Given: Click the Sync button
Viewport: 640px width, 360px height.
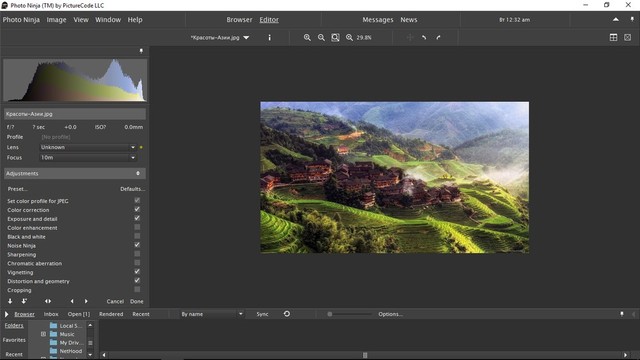Looking at the screenshot, I should pos(262,314).
